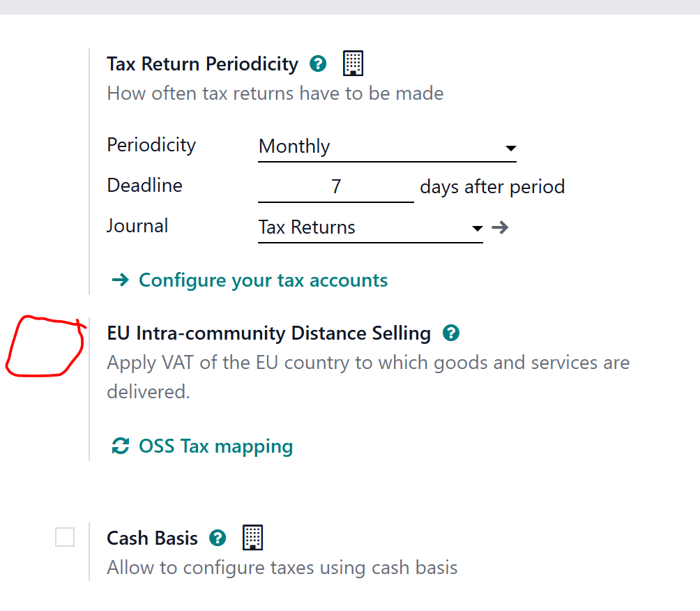
Task: Click the Deadline field label
Action: pyautogui.click(x=144, y=186)
